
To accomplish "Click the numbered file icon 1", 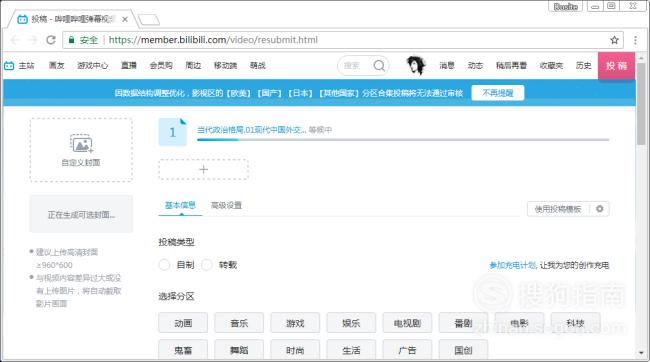I will click(x=172, y=132).
